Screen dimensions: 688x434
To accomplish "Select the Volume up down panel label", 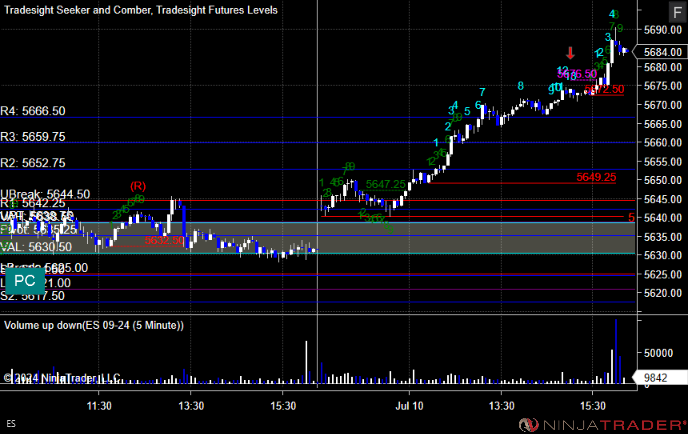I will coord(94,325).
